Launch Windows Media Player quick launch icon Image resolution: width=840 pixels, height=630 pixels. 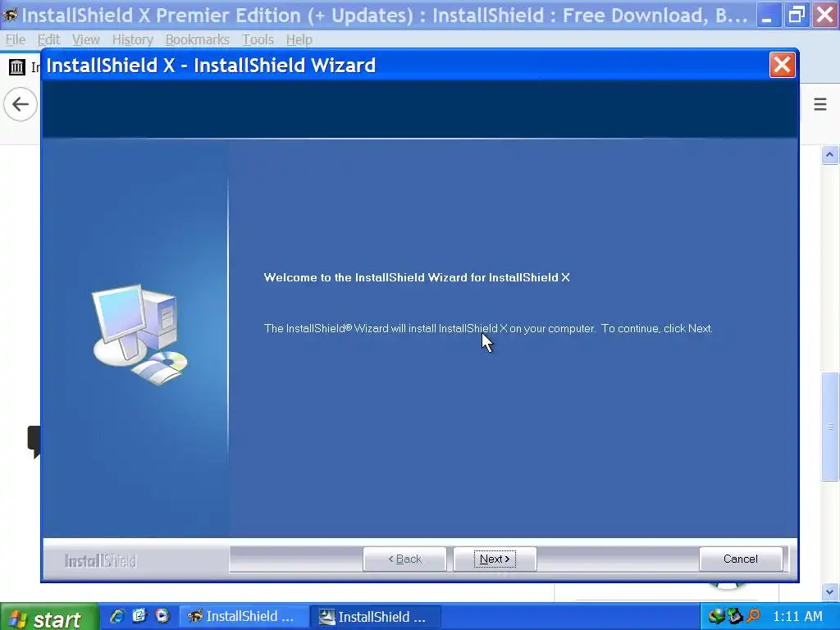pos(162,616)
